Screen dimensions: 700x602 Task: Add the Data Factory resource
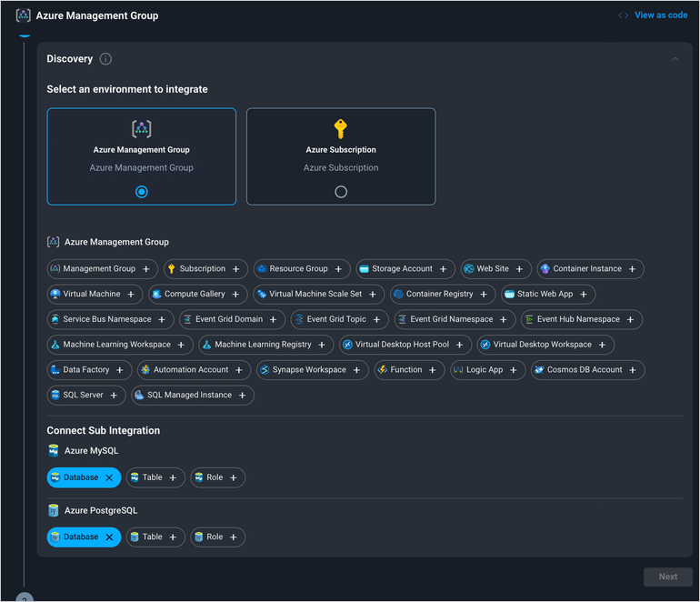pos(120,370)
